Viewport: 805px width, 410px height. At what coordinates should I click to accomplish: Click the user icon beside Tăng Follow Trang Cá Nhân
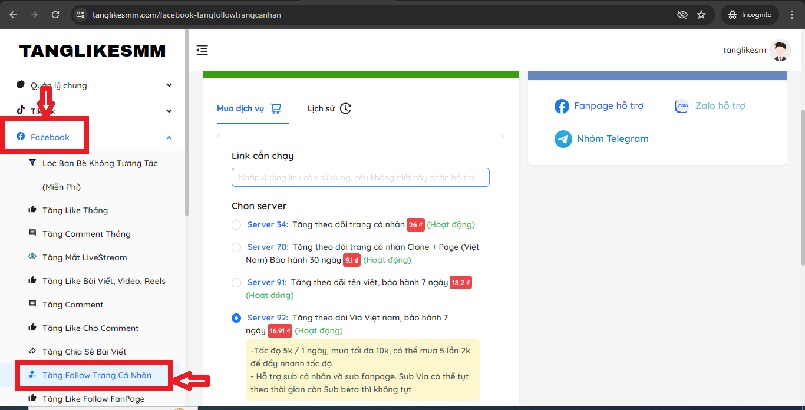tap(32, 375)
